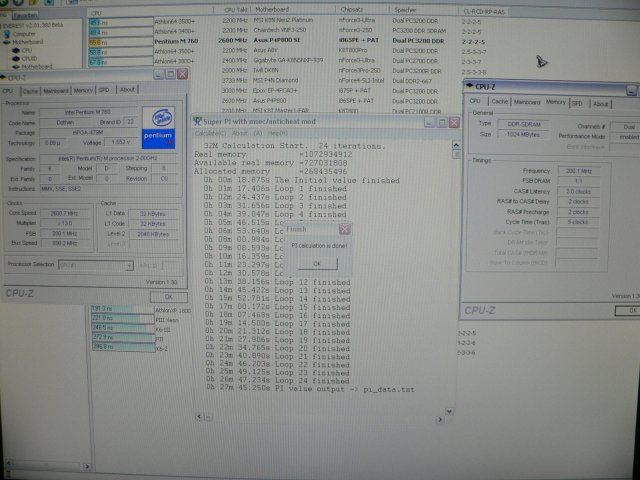Select the CPUID item in Everest tree

pos(29,58)
